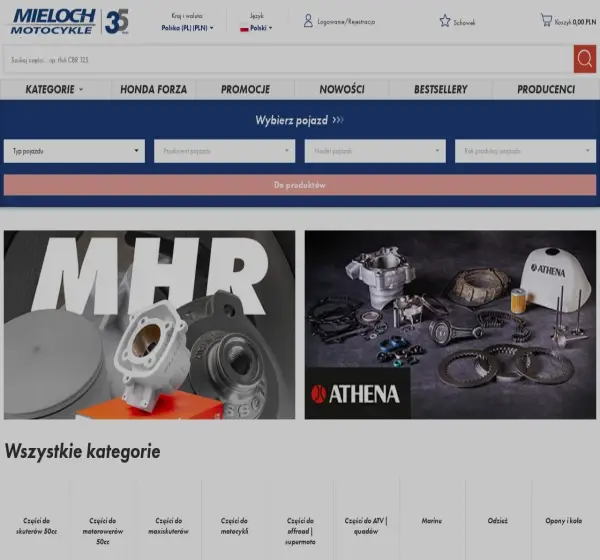
Task: Go to the BESTSELLERY section
Action: tap(441, 90)
